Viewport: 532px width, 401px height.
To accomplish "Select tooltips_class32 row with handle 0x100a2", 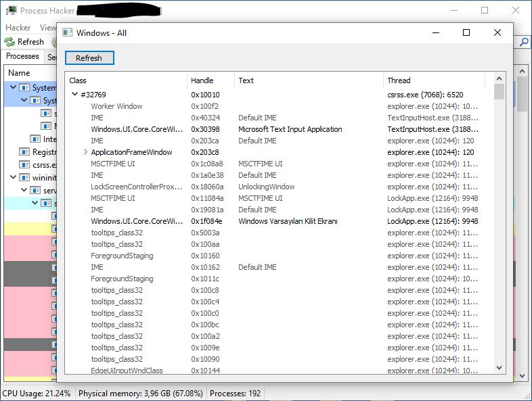I will coord(278,337).
